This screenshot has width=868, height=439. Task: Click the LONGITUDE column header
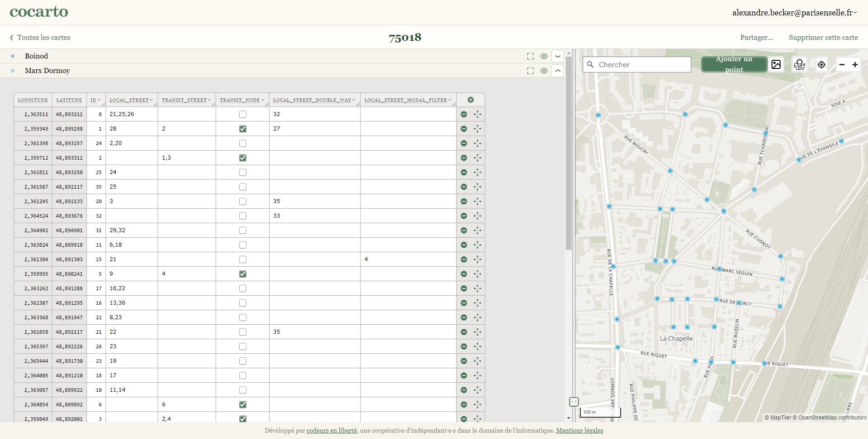pyautogui.click(x=33, y=100)
